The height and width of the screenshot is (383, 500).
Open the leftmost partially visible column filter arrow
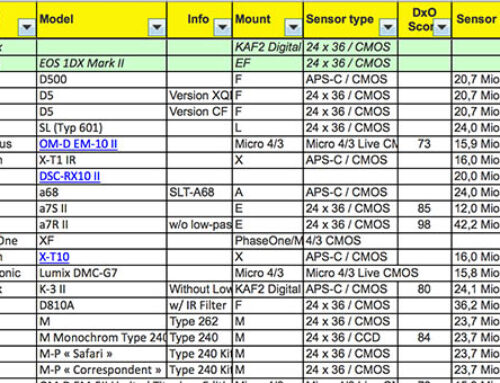coord(27,27)
